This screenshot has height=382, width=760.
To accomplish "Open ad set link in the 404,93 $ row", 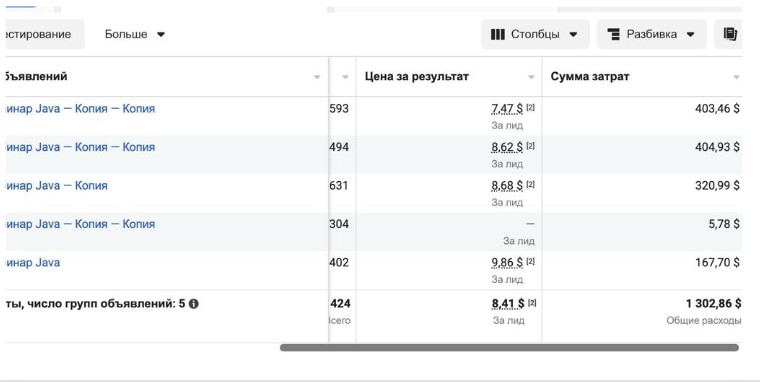I will click(80, 147).
